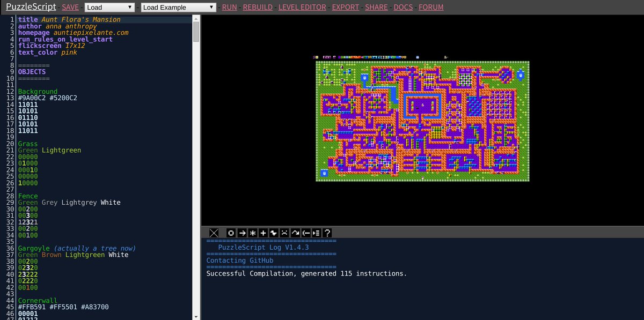Click the "Gargoyle (actually a tree now)" line

tap(77, 249)
